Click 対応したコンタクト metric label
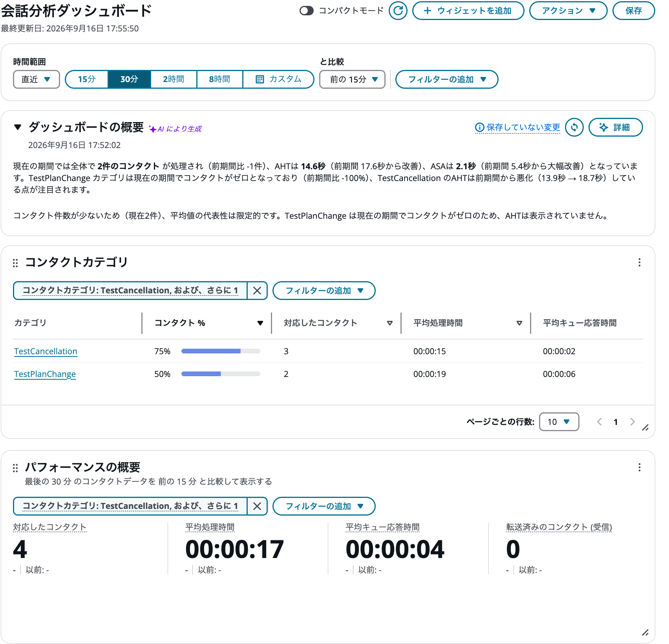Image resolution: width=669 pixels, height=644 pixels. point(50,527)
